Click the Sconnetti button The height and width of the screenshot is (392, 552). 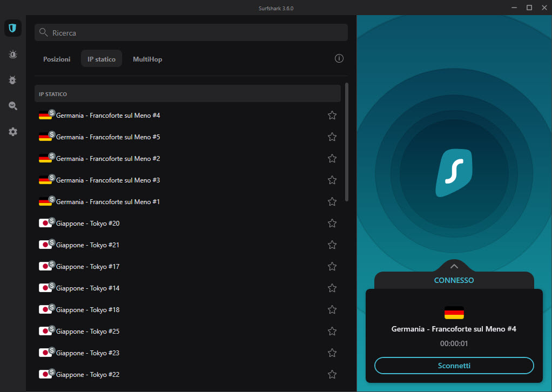(454, 366)
